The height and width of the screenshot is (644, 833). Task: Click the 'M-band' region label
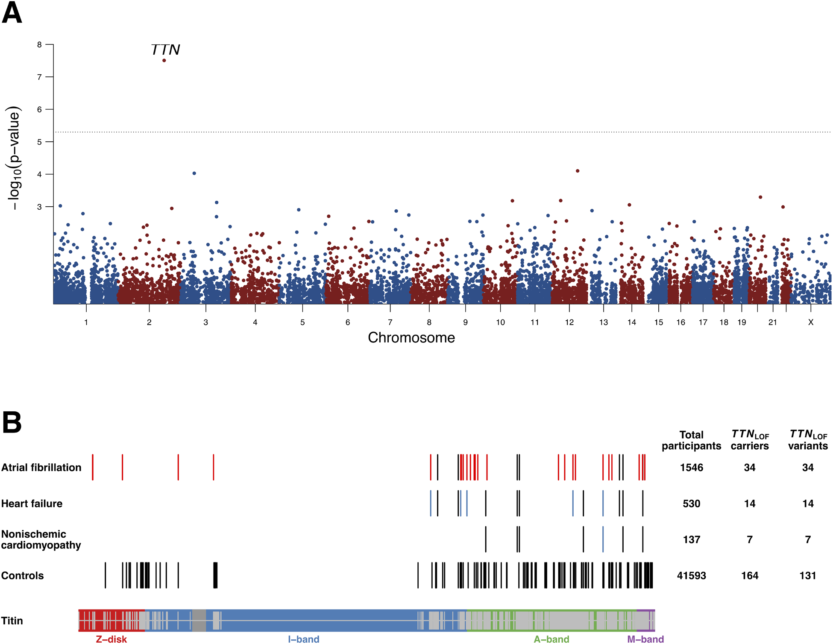(645, 639)
